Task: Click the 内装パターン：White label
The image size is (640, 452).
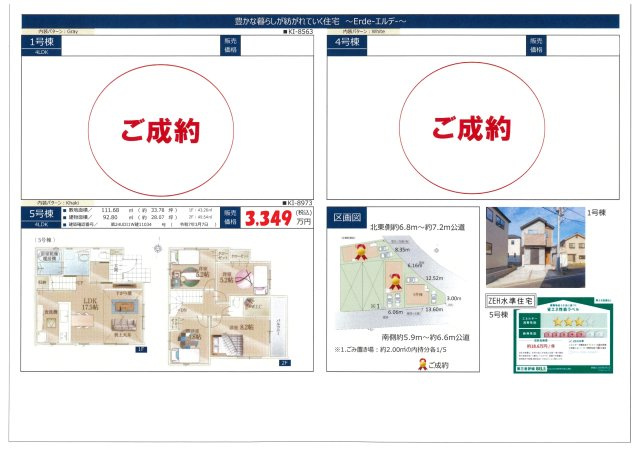Action: point(364,31)
